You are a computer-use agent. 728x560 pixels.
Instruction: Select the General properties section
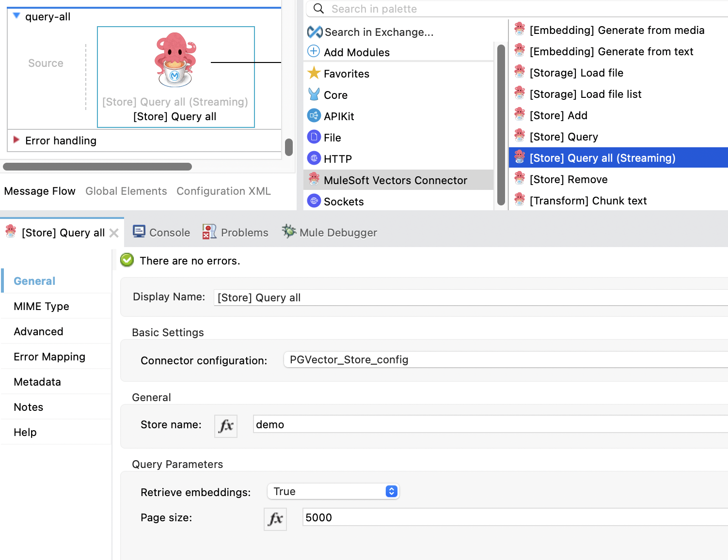click(x=57, y=281)
